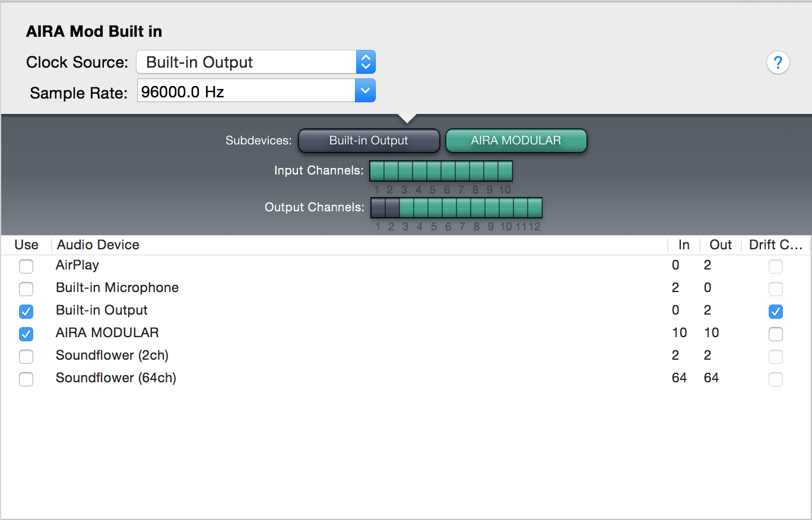812x520 pixels.
Task: Click output channel box 1
Action: (x=378, y=208)
